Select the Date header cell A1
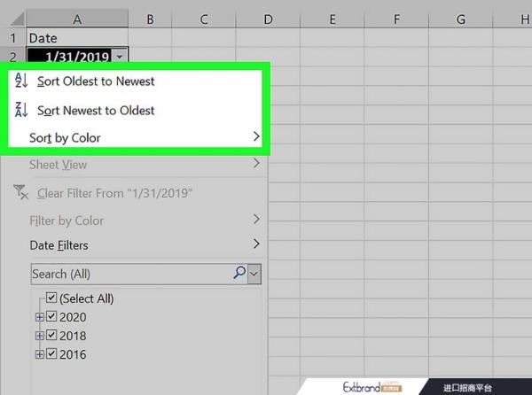 [x=77, y=38]
